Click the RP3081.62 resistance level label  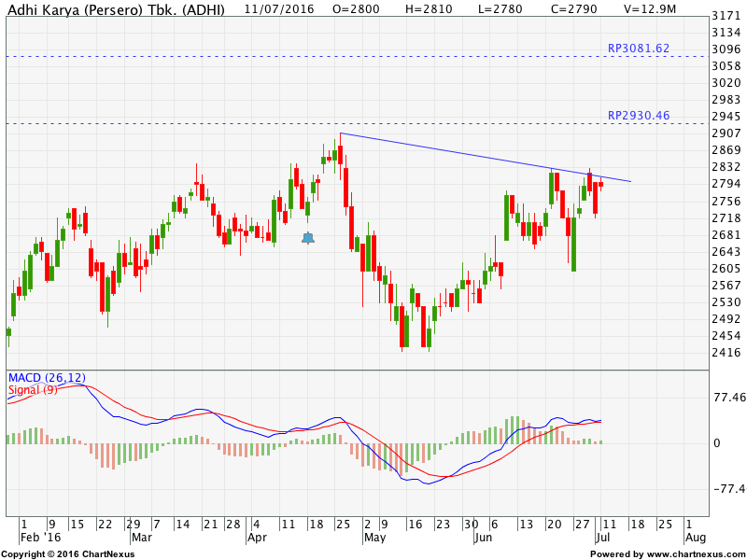point(639,49)
